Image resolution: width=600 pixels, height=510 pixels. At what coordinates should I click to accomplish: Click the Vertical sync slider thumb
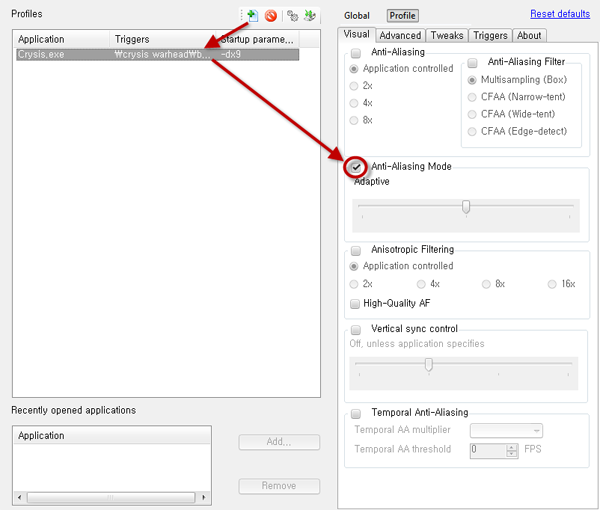click(429, 365)
